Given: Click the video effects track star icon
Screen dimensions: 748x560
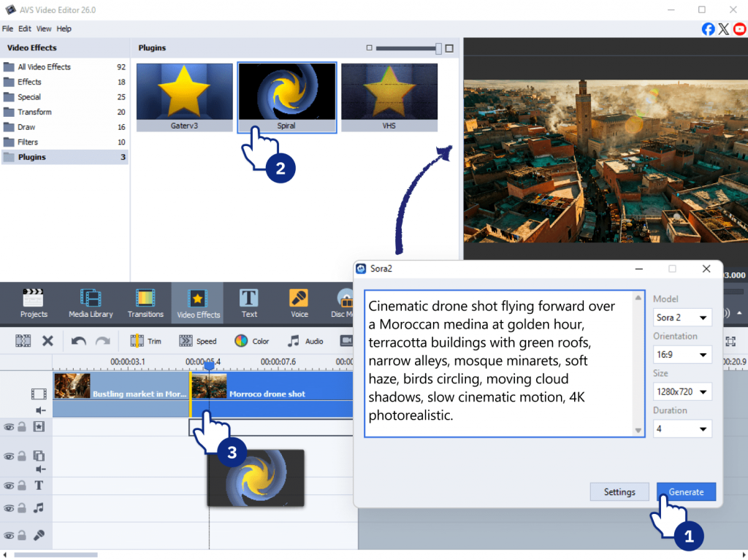Looking at the screenshot, I should [x=39, y=426].
